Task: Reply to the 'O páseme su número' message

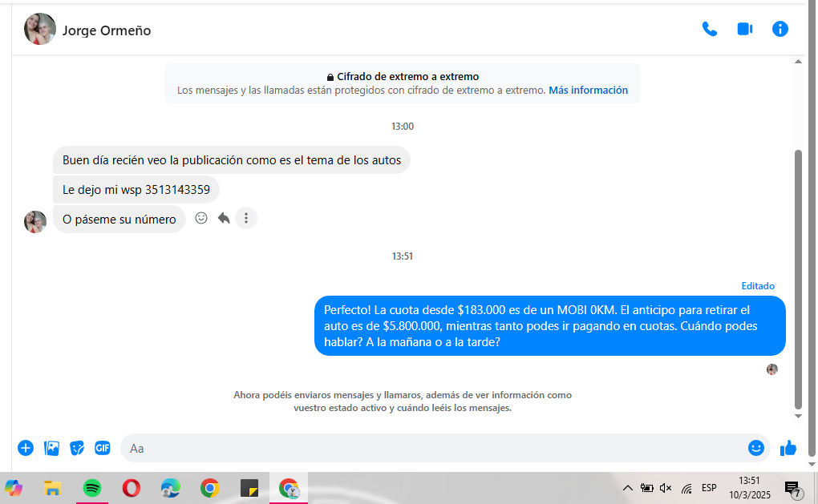Action: (224, 218)
